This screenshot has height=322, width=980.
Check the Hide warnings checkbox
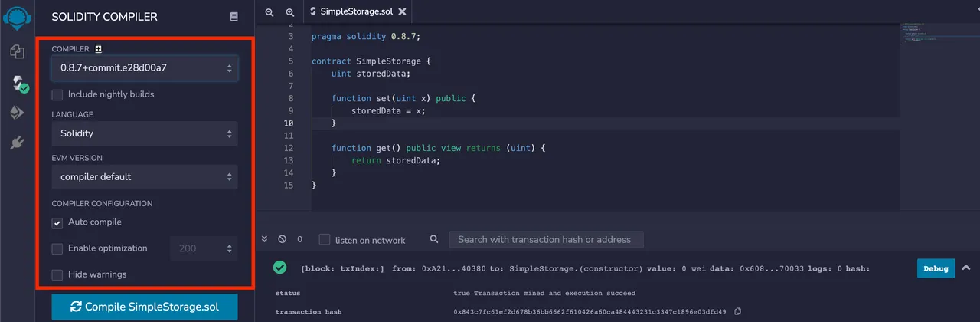point(57,274)
